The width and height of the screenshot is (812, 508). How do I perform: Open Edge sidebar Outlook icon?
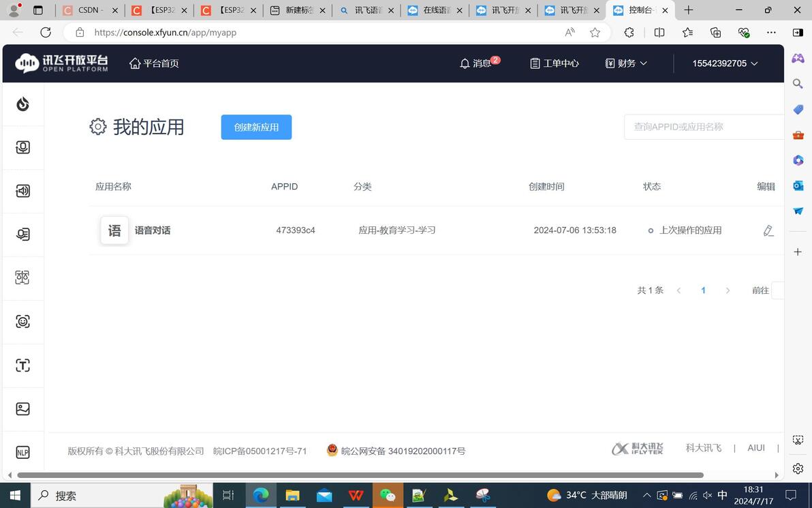pyautogui.click(x=798, y=185)
